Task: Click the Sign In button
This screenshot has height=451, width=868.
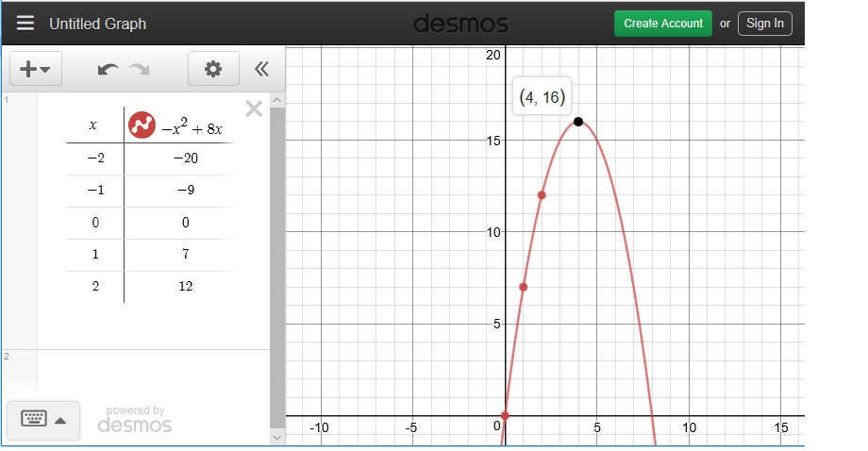Action: 764,24
